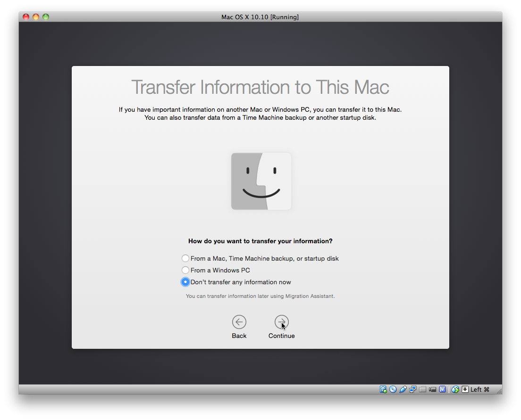Click the USB devices status icon
This screenshot has height=420, width=521.
click(x=403, y=389)
